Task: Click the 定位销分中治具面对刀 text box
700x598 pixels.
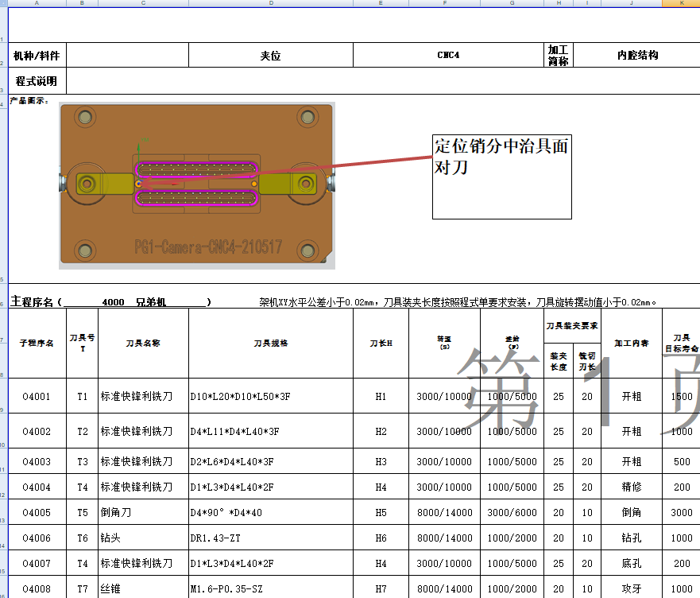Action: tap(501, 177)
